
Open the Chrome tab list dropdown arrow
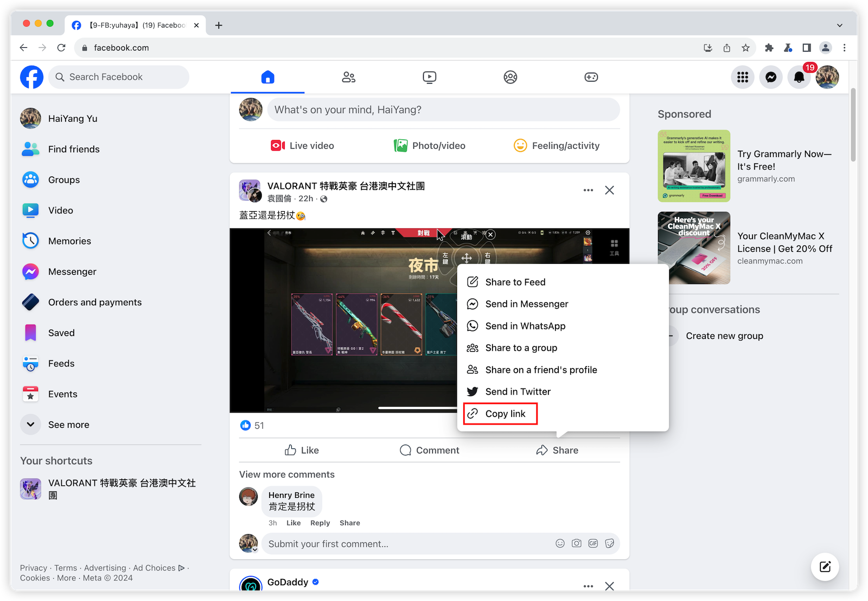(839, 25)
